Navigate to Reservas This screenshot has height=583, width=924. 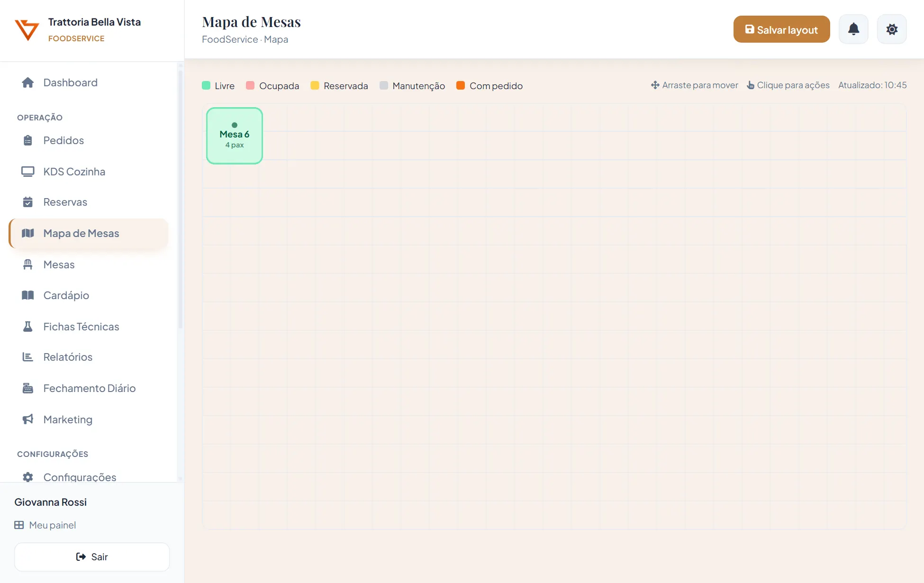89,202
